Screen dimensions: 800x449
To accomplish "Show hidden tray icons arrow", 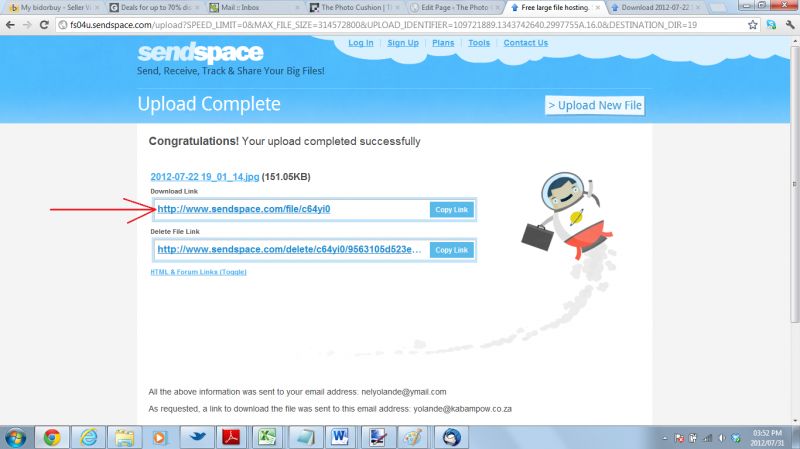I will click(x=664, y=438).
